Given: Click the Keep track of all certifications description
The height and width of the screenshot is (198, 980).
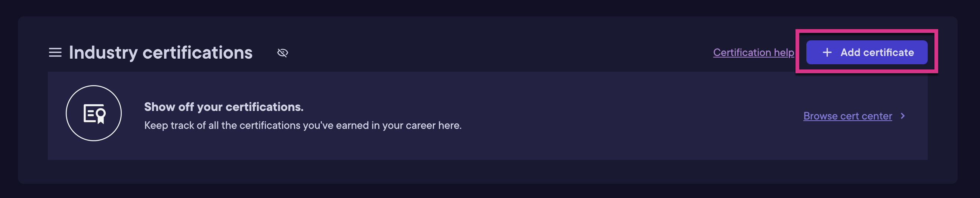Looking at the screenshot, I should pos(303,125).
